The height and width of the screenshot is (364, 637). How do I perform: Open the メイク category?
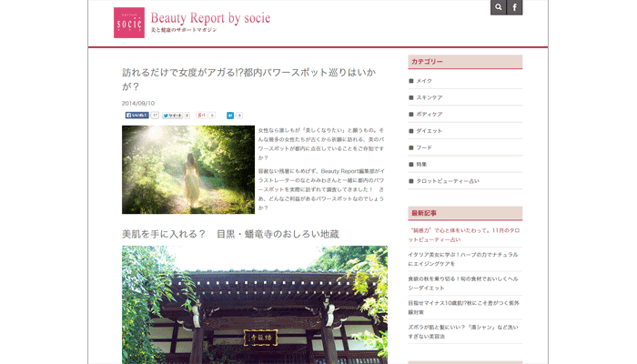[424, 81]
